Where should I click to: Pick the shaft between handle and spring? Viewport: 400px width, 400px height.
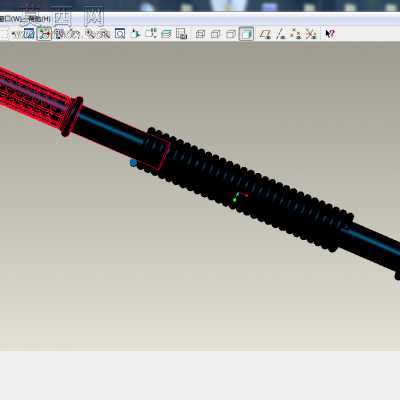(112, 130)
